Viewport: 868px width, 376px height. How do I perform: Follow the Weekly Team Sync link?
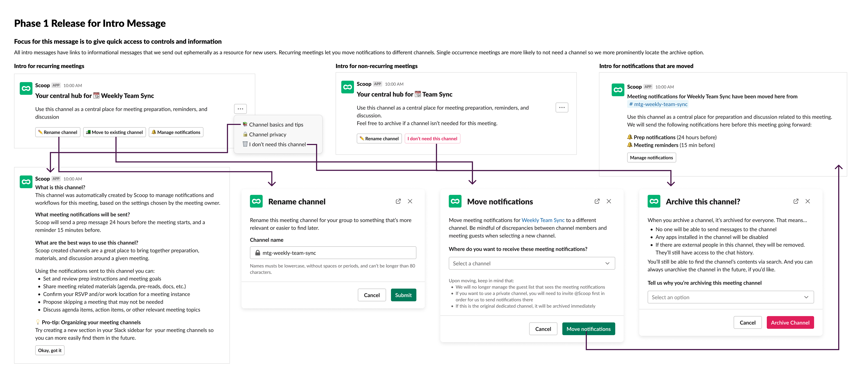click(543, 220)
